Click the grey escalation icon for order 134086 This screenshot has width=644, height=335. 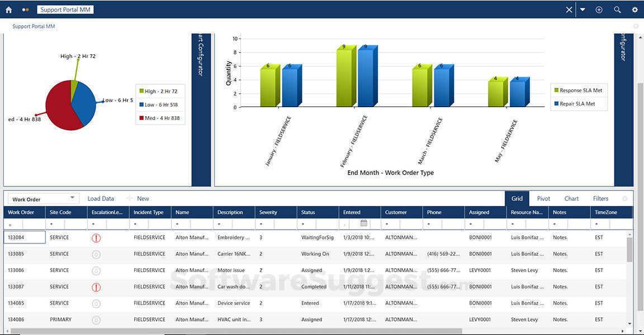pyautogui.click(x=96, y=320)
